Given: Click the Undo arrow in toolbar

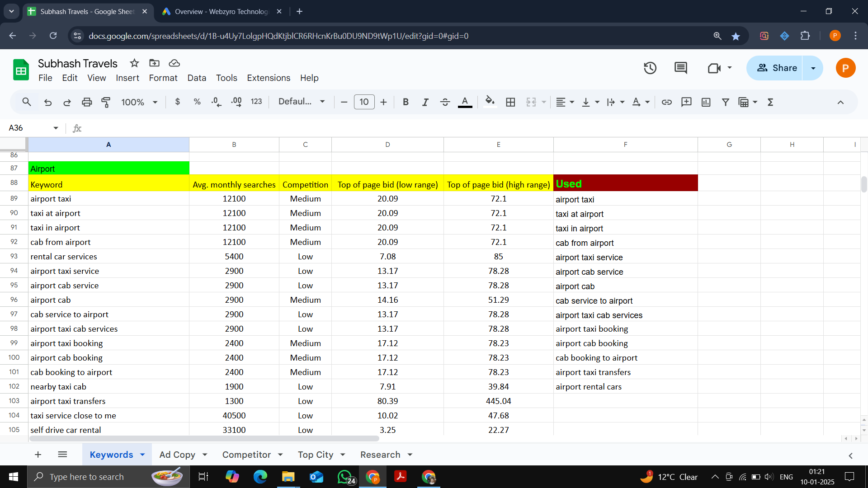Looking at the screenshot, I should point(48,102).
